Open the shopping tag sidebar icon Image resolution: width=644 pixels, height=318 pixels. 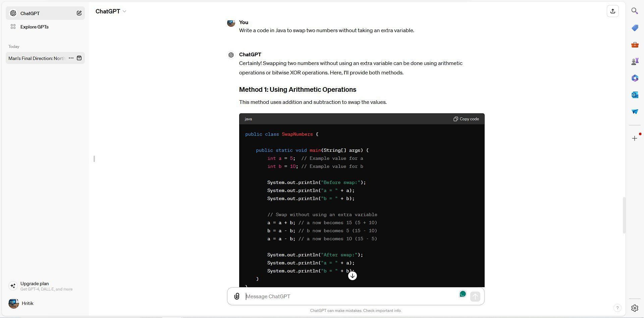point(635,28)
